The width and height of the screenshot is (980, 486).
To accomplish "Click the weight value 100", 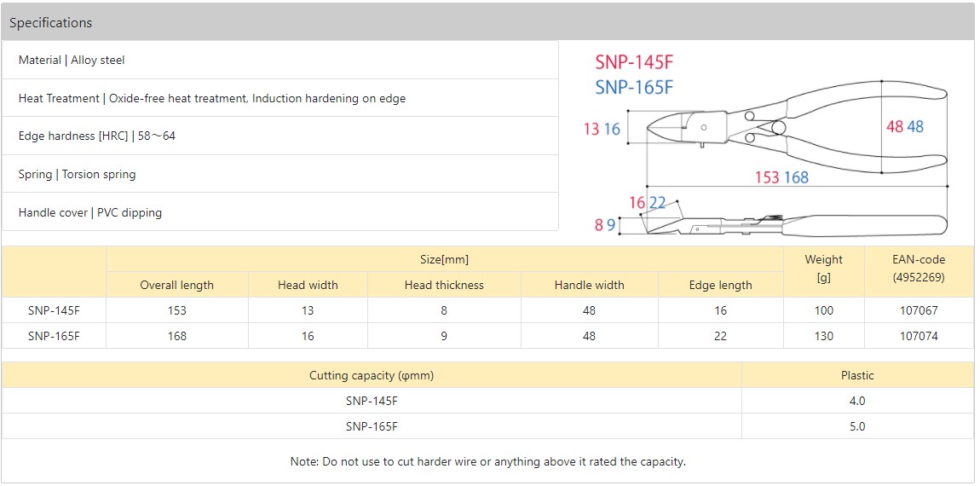I will point(824,310).
